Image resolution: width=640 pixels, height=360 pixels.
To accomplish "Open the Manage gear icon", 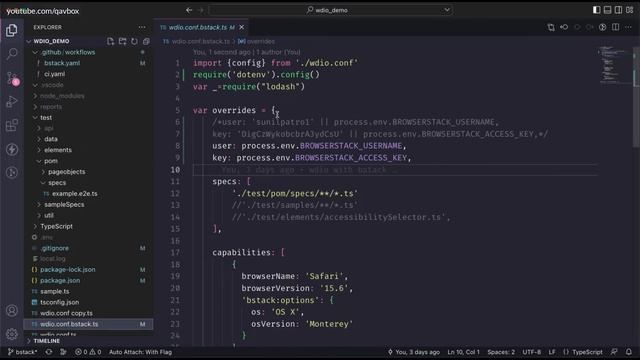I will coord(12,334).
